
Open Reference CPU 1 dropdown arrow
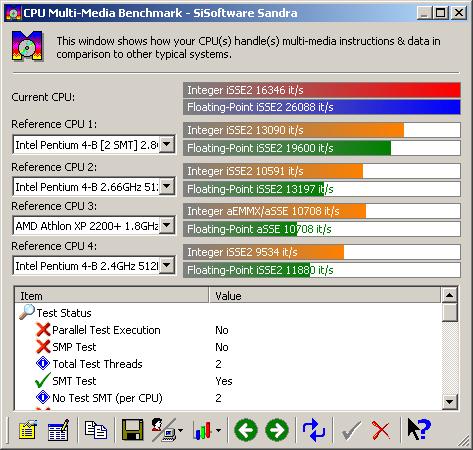(167, 145)
